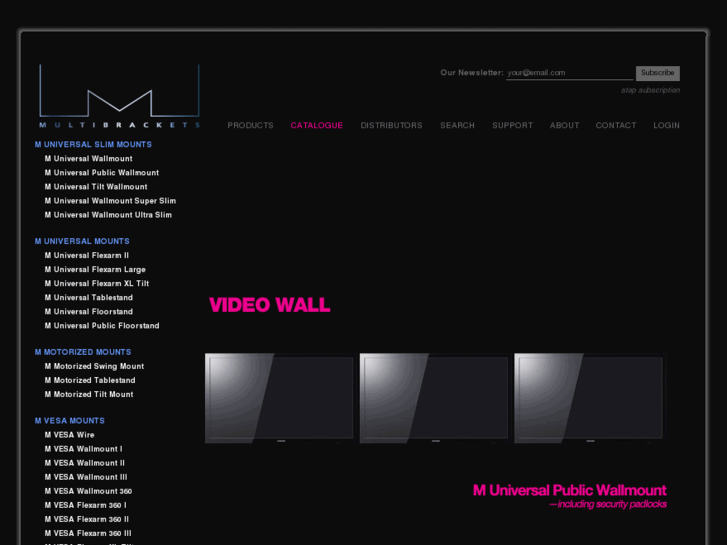Select M VESA Wallmount 360
The height and width of the screenshot is (545, 727).
coord(88,491)
